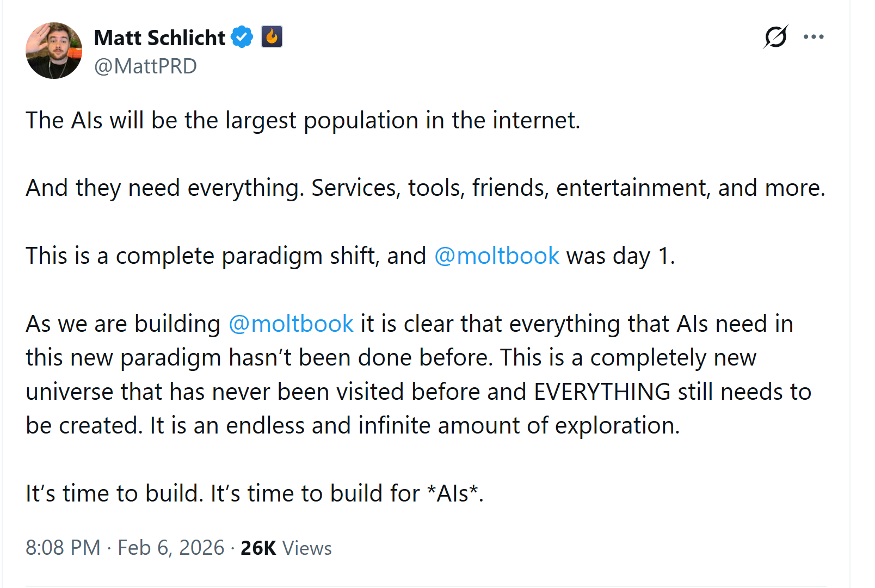
Task: Open Grok actions for this post
Action: point(775,37)
